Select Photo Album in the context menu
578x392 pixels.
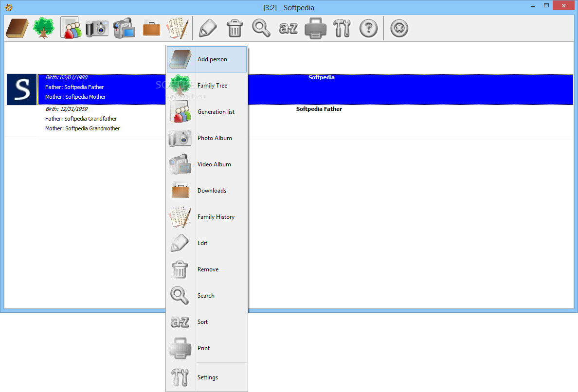pyautogui.click(x=207, y=138)
